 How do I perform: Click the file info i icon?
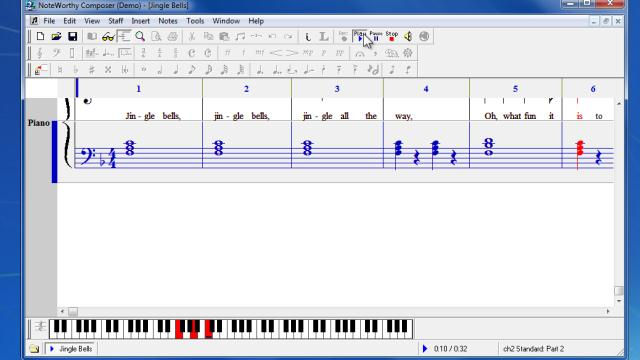pos(308,36)
